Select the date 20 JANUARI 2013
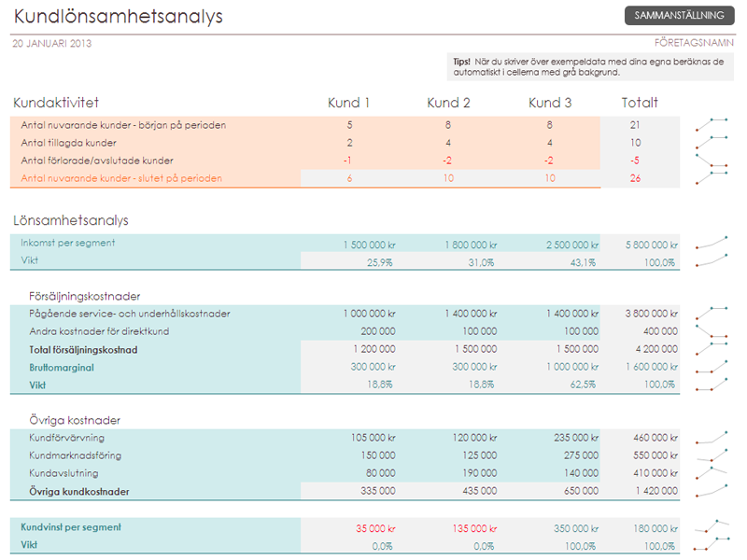 tap(52, 43)
